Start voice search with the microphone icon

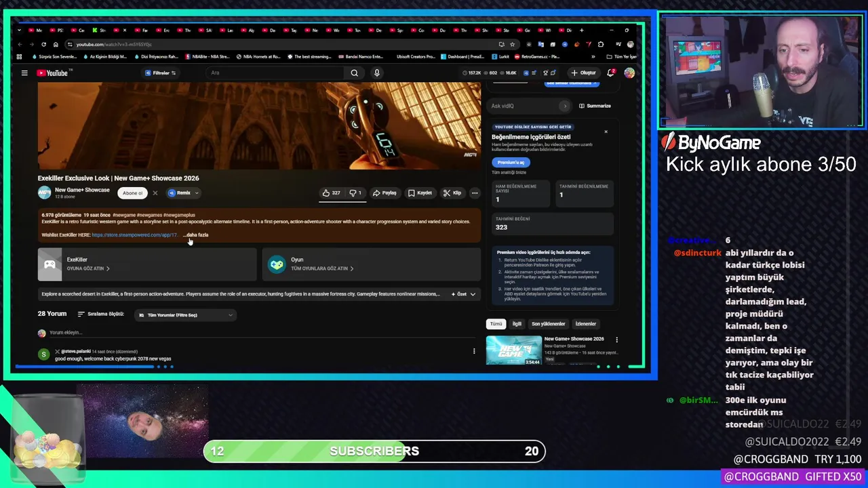(x=377, y=73)
